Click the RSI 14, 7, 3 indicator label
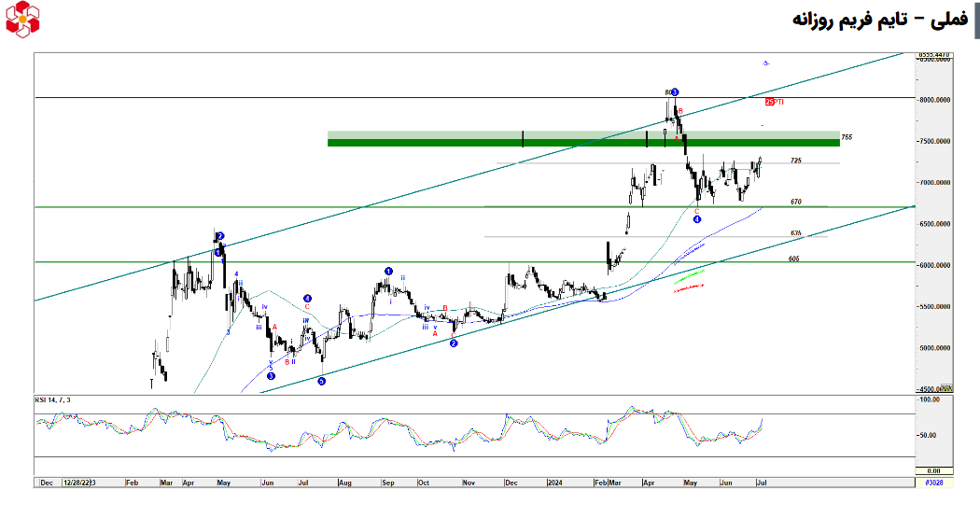Screen dimensions: 980x518 [x=52, y=399]
